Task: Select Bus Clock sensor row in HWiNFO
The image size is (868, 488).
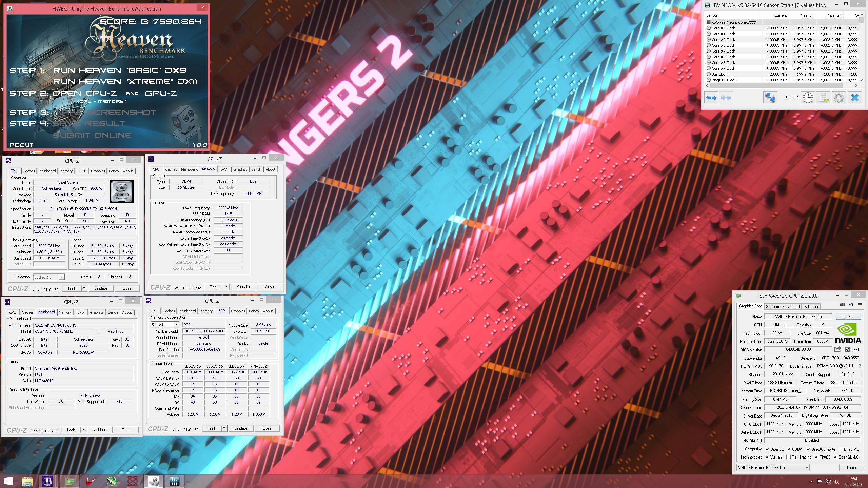Action: (783, 74)
